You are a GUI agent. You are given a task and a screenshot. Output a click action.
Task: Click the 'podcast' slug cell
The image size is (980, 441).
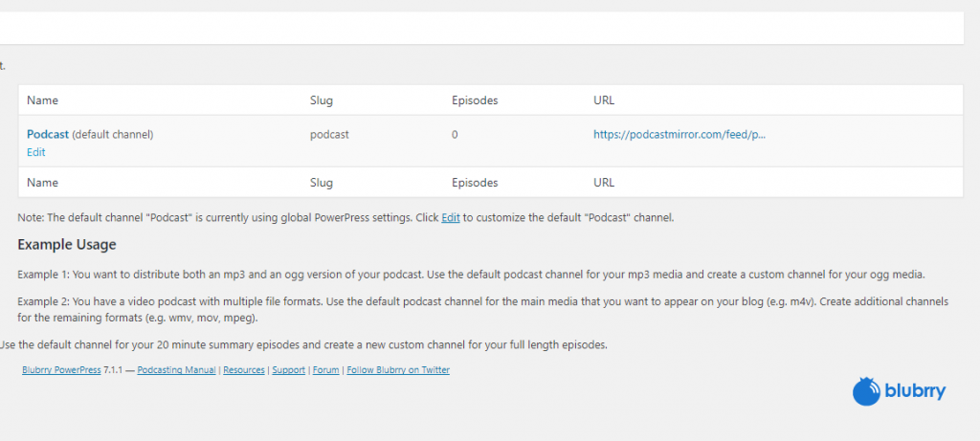tap(329, 134)
